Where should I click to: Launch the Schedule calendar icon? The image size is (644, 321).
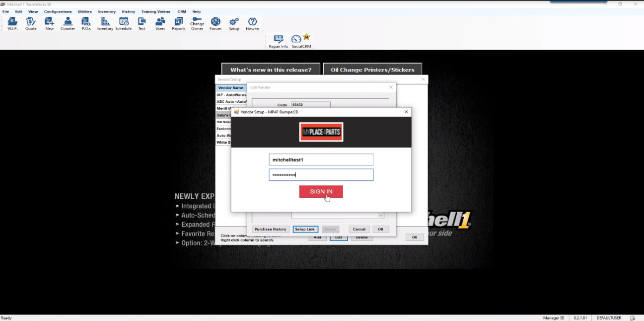tap(124, 23)
